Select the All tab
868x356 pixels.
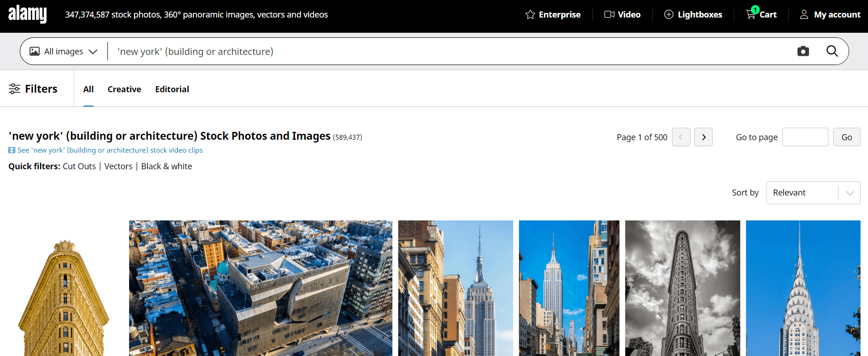(x=89, y=89)
